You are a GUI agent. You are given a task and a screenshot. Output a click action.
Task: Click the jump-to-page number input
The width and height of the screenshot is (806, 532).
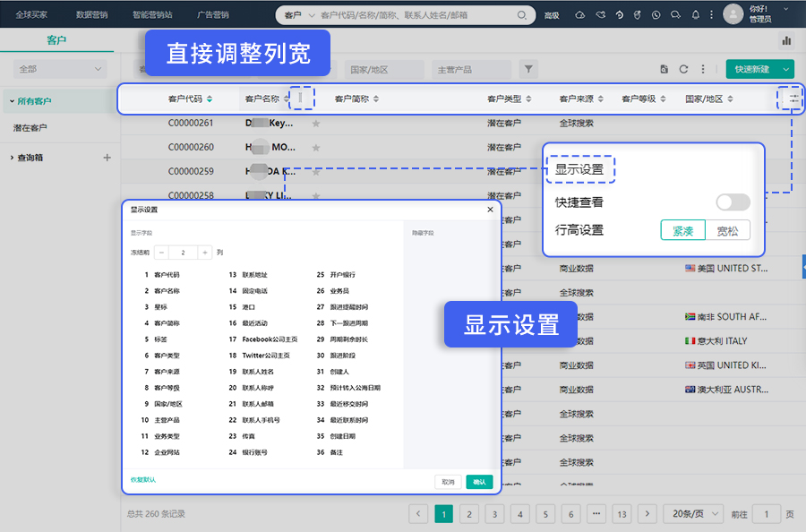point(767,513)
